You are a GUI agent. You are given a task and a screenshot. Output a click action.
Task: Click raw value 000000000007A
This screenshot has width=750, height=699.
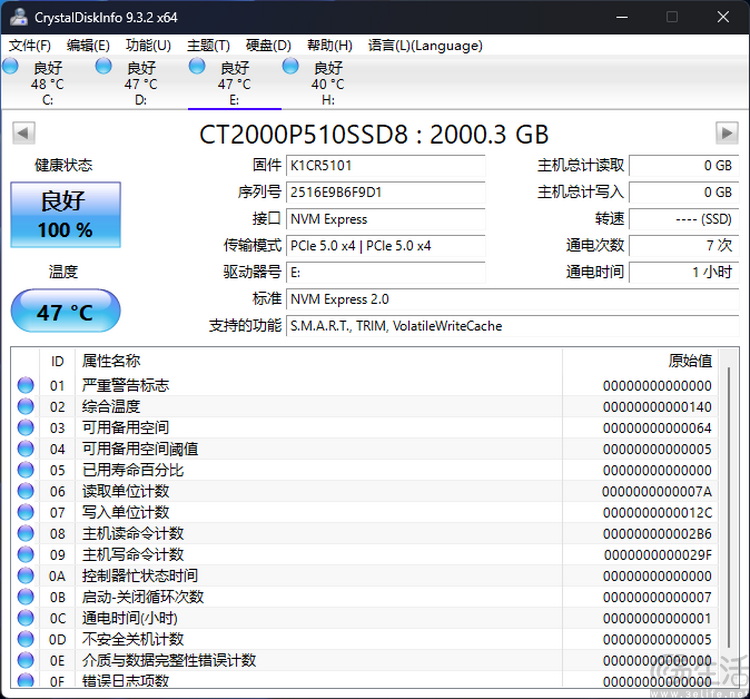coord(657,491)
